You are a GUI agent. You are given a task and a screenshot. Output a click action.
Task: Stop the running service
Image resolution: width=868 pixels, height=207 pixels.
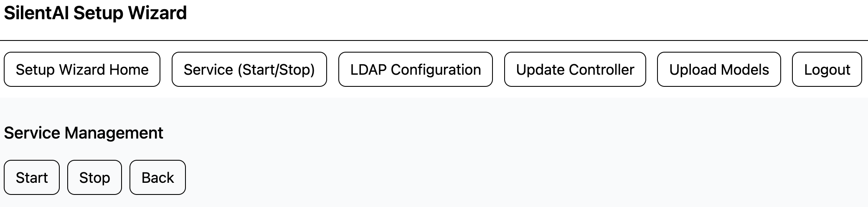94,177
